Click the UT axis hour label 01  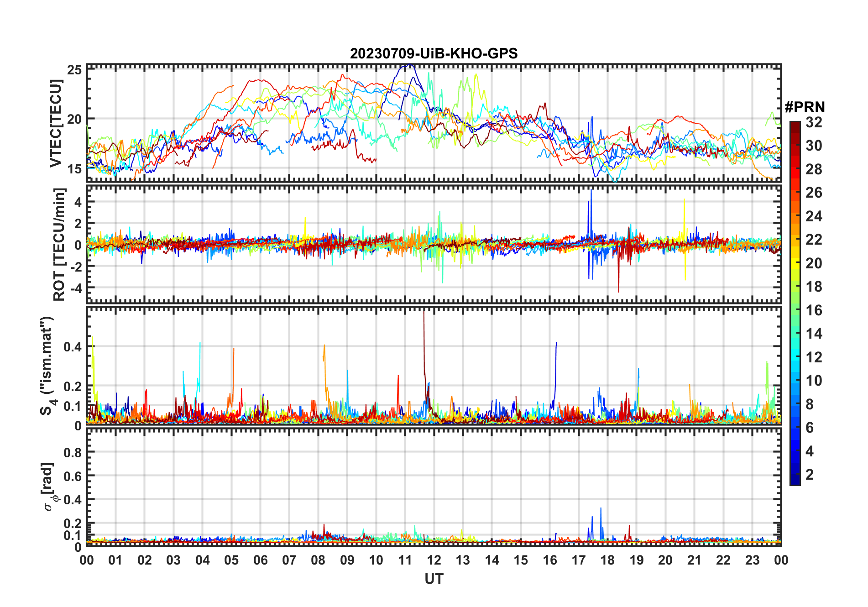115,560
